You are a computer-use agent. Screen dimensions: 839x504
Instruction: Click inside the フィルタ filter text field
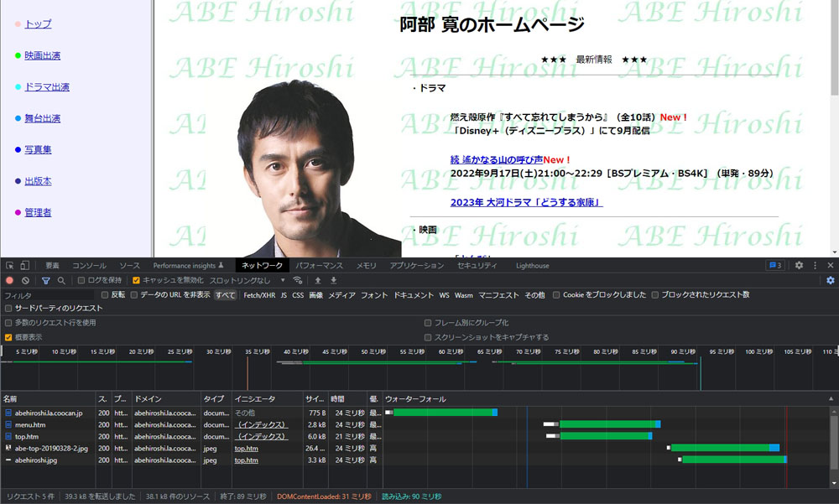tap(50, 295)
